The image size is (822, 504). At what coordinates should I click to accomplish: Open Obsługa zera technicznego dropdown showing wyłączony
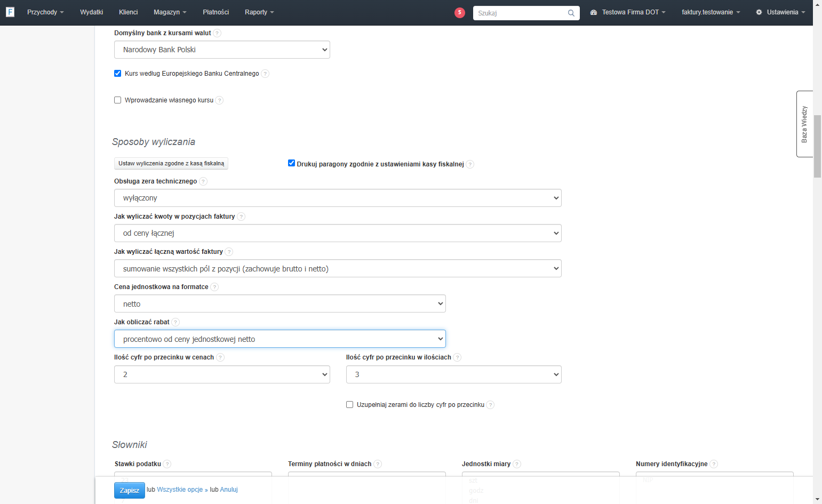point(338,198)
